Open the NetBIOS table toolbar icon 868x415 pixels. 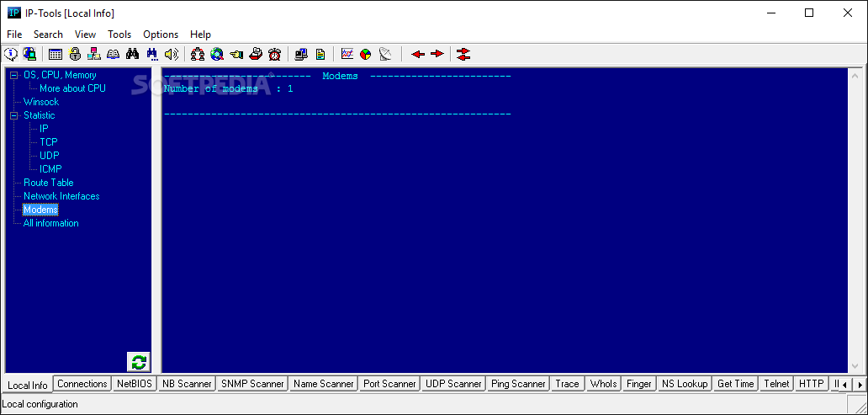[x=56, y=54]
